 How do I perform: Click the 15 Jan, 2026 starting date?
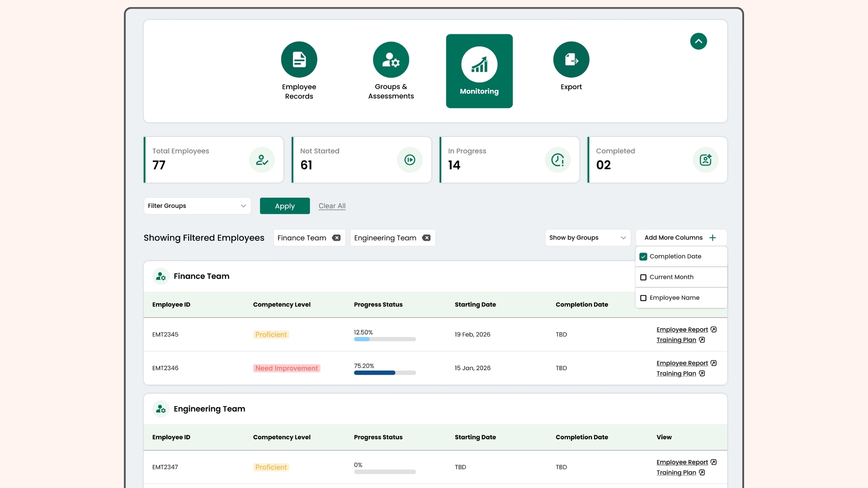472,368
